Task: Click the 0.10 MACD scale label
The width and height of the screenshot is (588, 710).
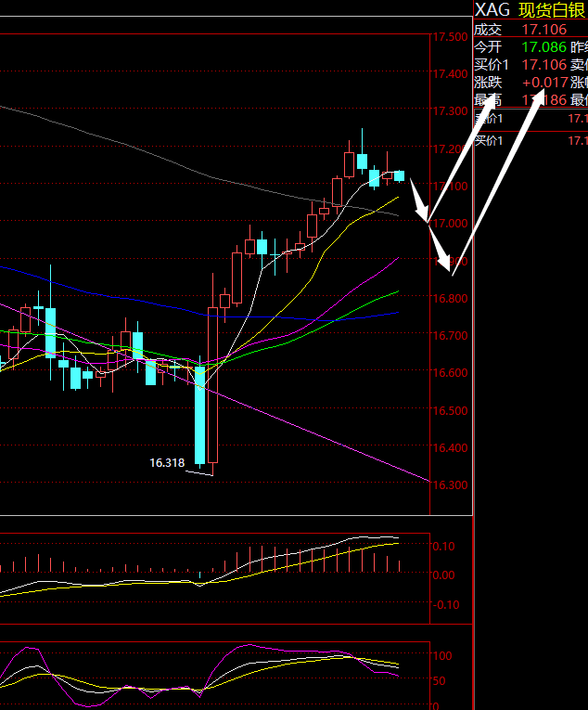Action: [x=443, y=547]
